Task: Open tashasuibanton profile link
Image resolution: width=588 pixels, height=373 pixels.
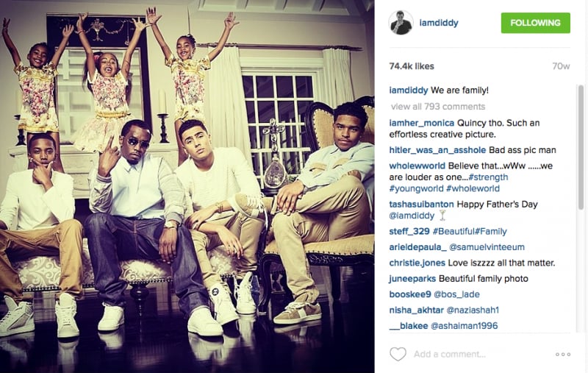Action: pos(421,204)
